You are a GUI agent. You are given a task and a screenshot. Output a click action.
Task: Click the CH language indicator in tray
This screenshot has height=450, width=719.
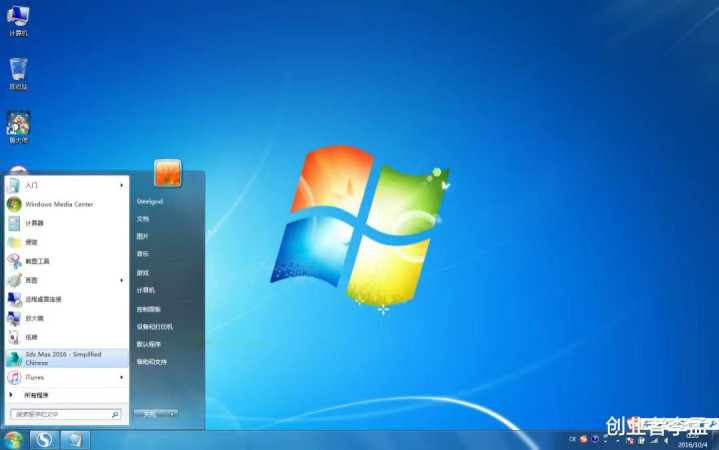coord(572,439)
